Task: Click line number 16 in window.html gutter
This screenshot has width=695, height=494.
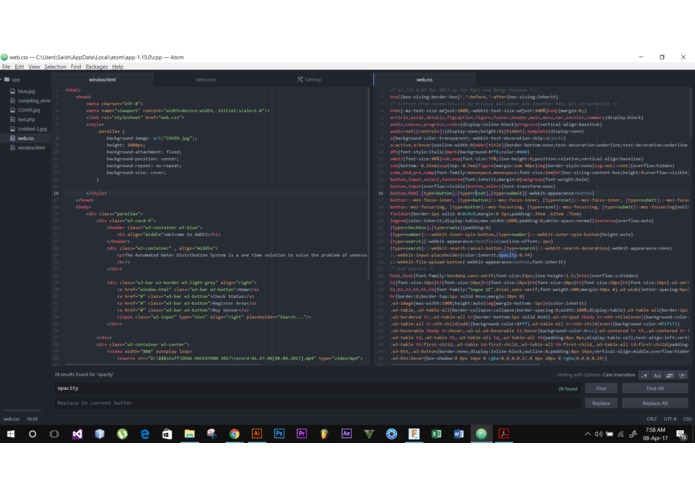Action: point(56,193)
